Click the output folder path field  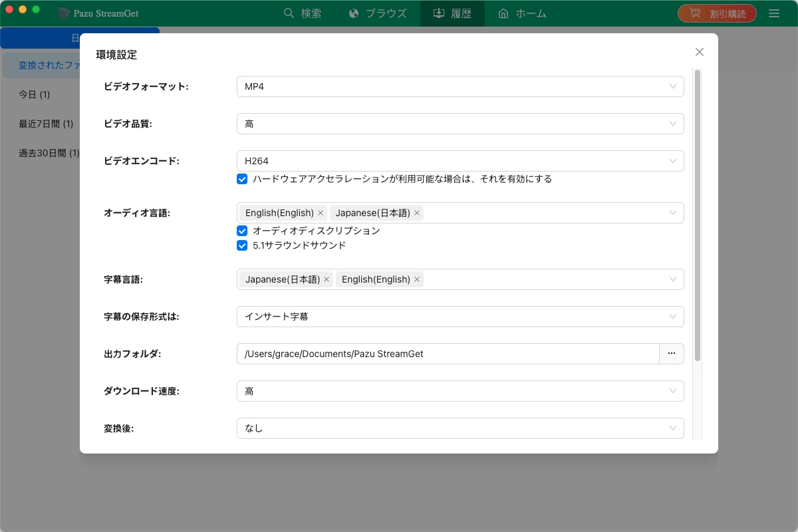point(448,354)
